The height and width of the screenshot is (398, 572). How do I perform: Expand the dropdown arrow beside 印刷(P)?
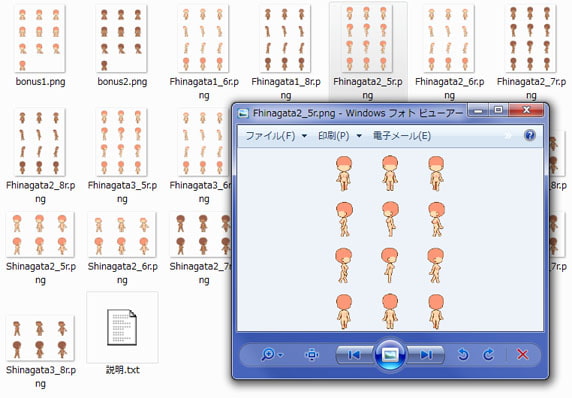coord(359,136)
